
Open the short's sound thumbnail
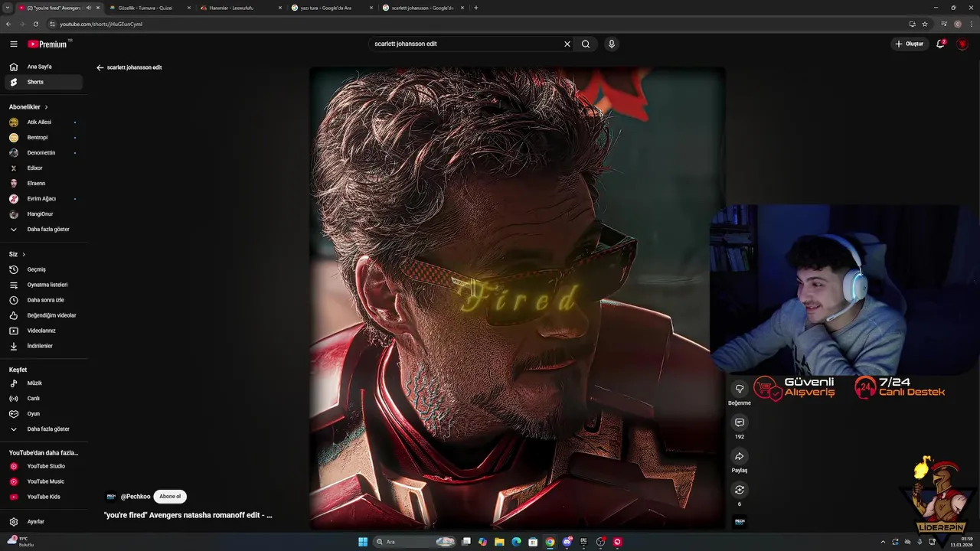pos(740,522)
